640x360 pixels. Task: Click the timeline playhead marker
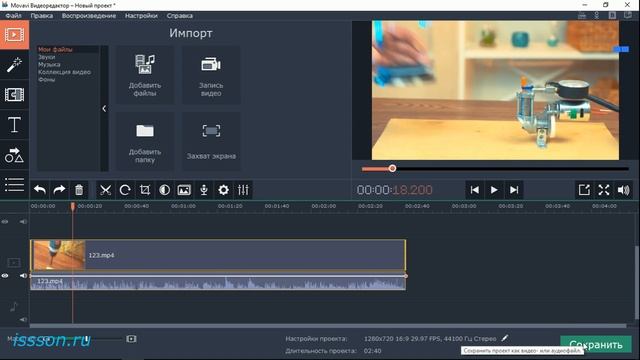pyautogui.click(x=73, y=207)
